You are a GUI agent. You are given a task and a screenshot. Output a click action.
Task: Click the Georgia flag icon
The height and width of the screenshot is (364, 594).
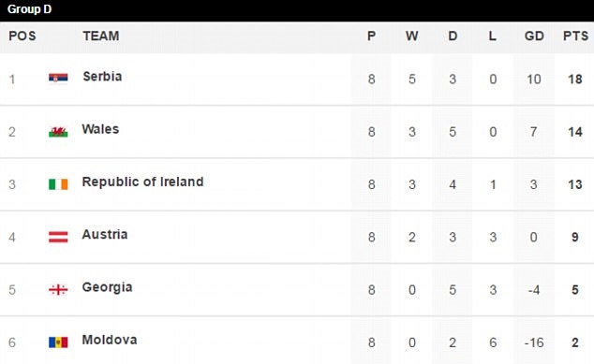[x=58, y=290]
